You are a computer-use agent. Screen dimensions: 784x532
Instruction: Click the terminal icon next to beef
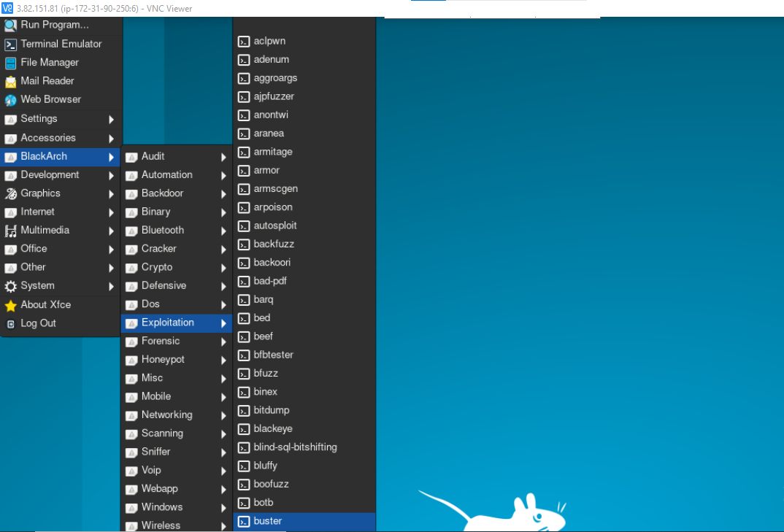(x=244, y=337)
